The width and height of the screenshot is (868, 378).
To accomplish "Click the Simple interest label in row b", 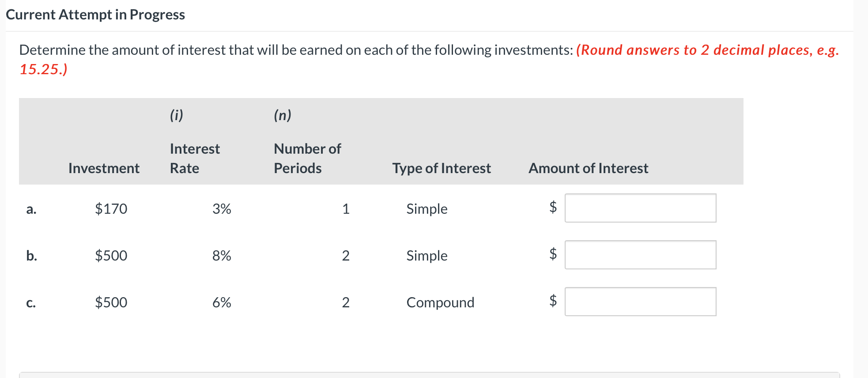I will (426, 256).
